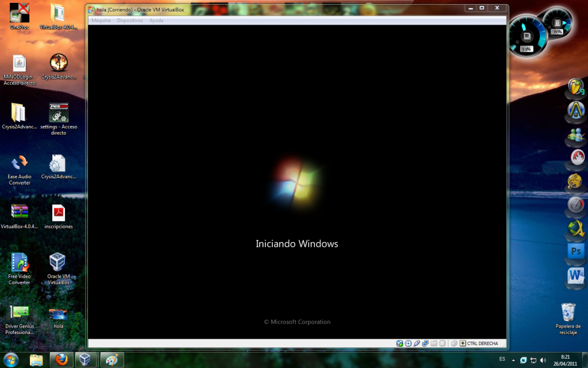The image size is (588, 368).
Task: Click the hard disk activity indicator in VirtualBox status bar
Action: click(400, 343)
